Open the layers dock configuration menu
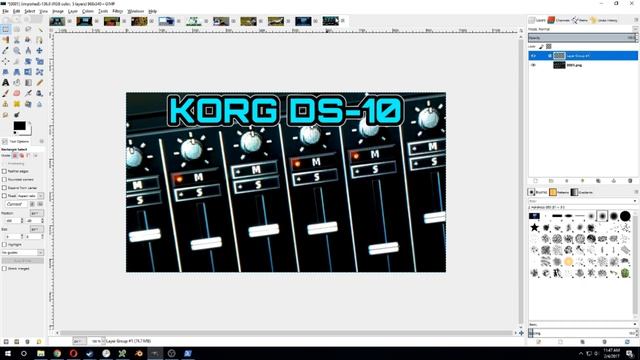 pos(636,20)
